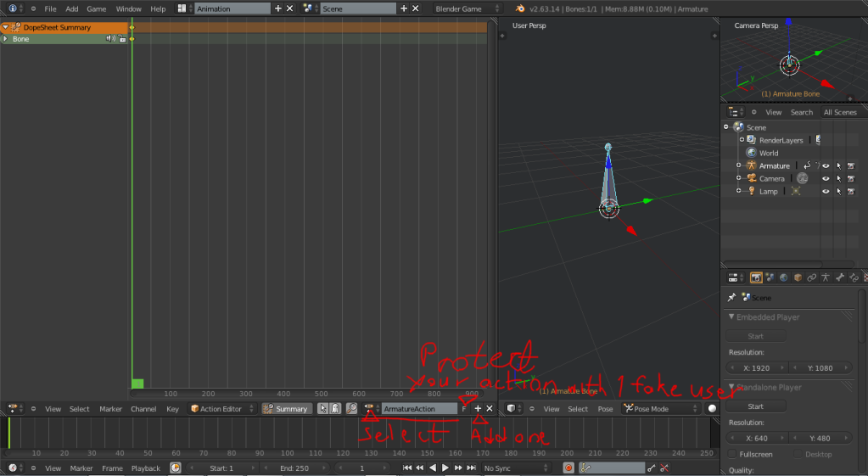Open the Window menu
868x476 pixels.
pos(128,8)
